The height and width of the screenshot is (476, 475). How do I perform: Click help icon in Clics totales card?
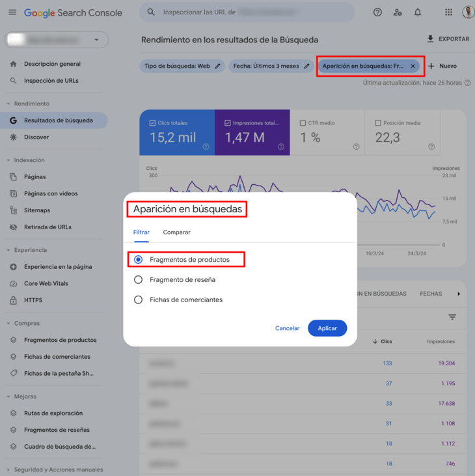click(206, 147)
